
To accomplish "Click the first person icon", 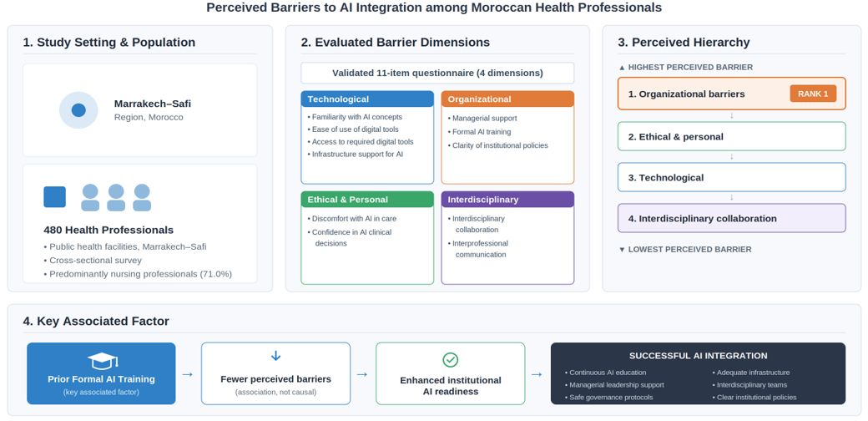I will point(90,198).
